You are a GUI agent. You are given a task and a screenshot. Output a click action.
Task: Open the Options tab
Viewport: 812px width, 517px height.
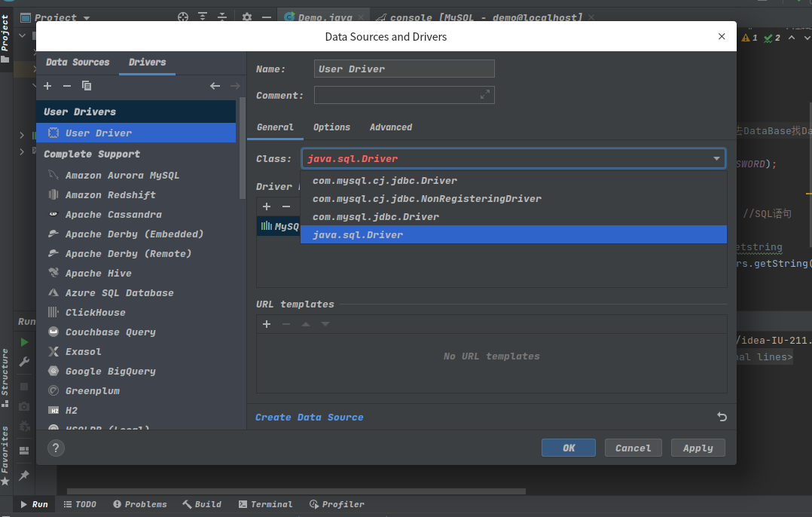coord(331,127)
